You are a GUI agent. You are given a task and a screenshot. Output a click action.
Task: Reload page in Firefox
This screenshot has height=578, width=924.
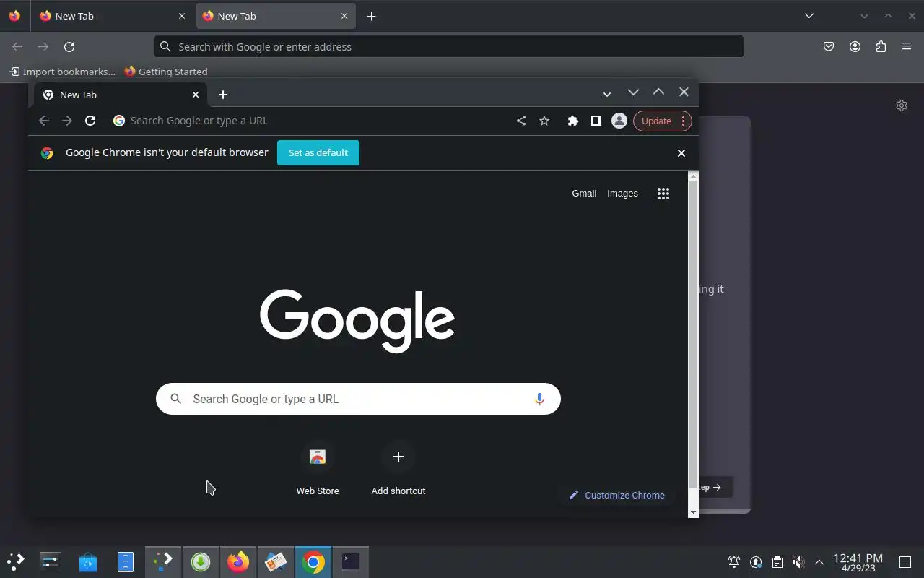[x=69, y=46]
